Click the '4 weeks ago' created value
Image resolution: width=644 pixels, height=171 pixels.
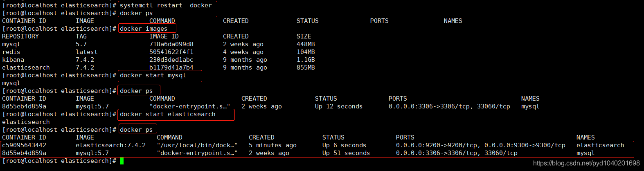point(243,52)
